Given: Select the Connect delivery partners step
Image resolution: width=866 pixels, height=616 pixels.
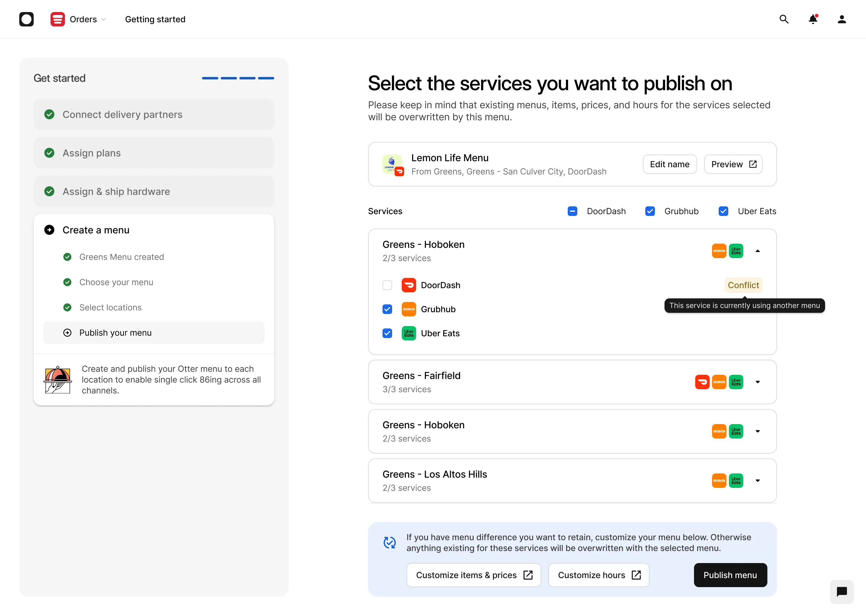Looking at the screenshot, I should (x=154, y=115).
